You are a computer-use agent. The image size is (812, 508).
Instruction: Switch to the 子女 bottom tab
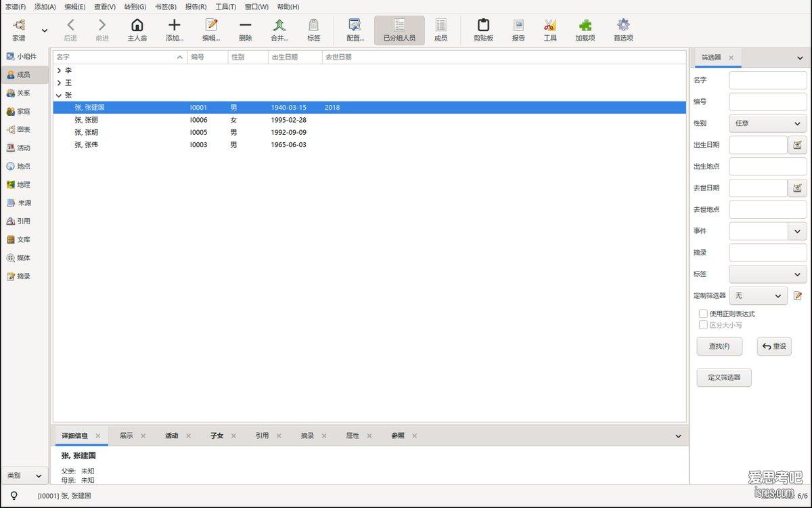(217, 436)
